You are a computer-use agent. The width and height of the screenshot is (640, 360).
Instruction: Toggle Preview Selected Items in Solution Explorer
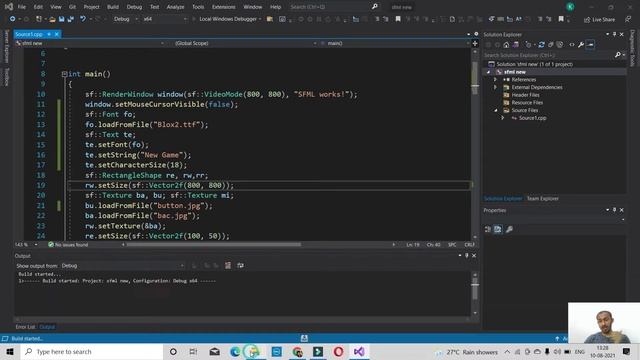(590, 44)
